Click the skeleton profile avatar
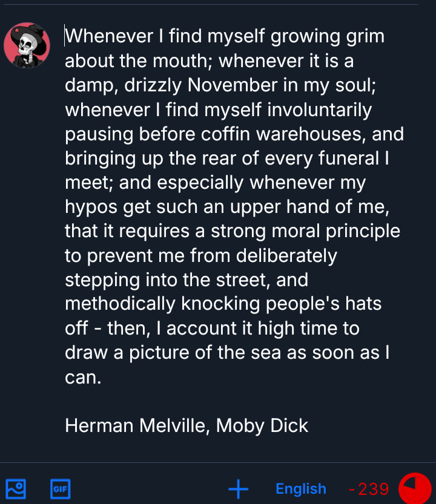The width and height of the screenshot is (436, 504). 27,45
